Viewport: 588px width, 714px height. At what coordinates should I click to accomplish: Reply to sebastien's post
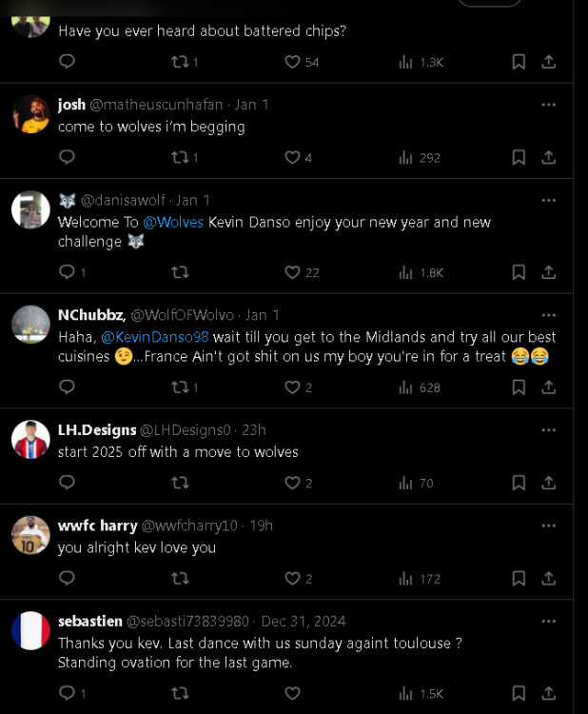67,693
